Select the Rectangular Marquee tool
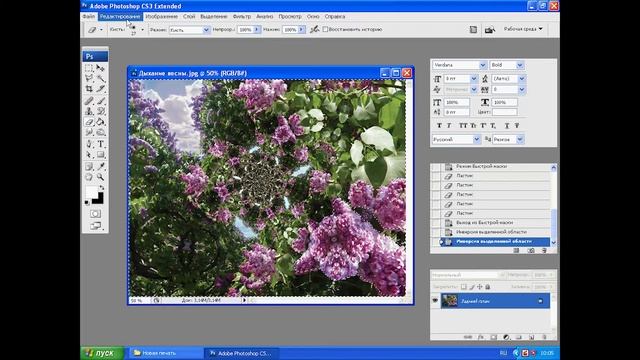 click(89, 68)
